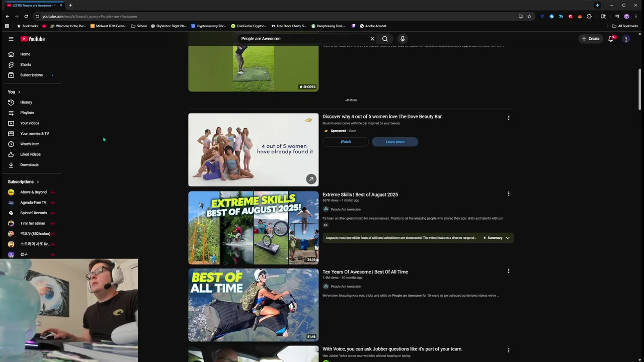
Task: Open the Dove Beauty Bar ad title
Action: coord(382,117)
